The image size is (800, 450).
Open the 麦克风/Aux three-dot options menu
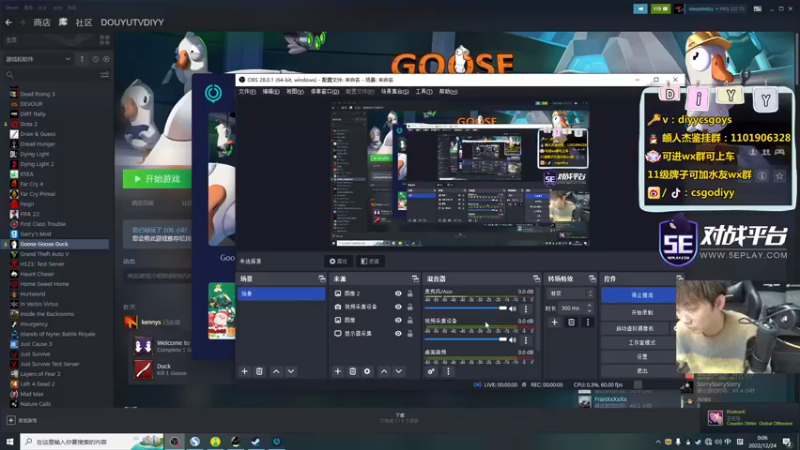pyautogui.click(x=526, y=309)
